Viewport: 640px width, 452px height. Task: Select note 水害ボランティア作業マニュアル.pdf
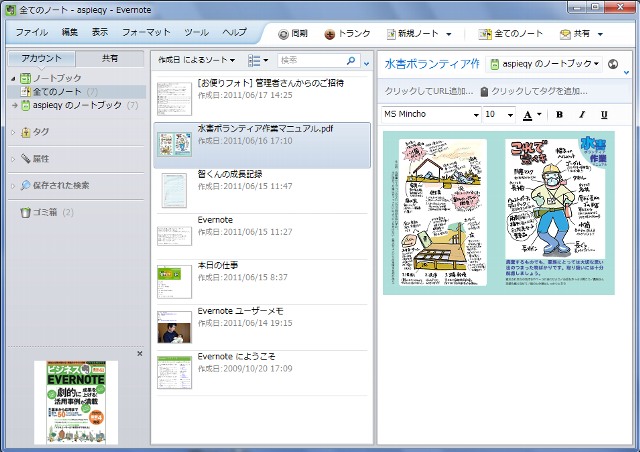[x=262, y=145]
